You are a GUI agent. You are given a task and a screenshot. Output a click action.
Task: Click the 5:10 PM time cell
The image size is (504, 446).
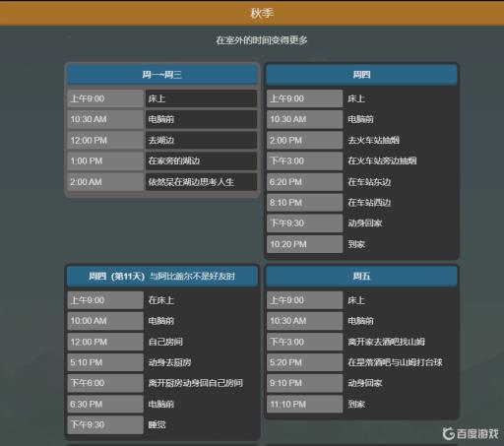[105, 362]
